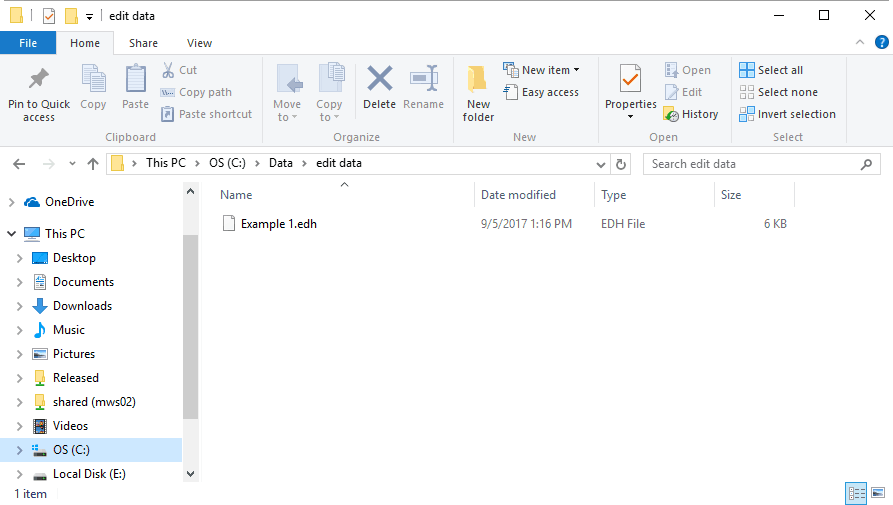Switch to the Home tab
Viewport: 893px width, 505px height.
(x=85, y=43)
